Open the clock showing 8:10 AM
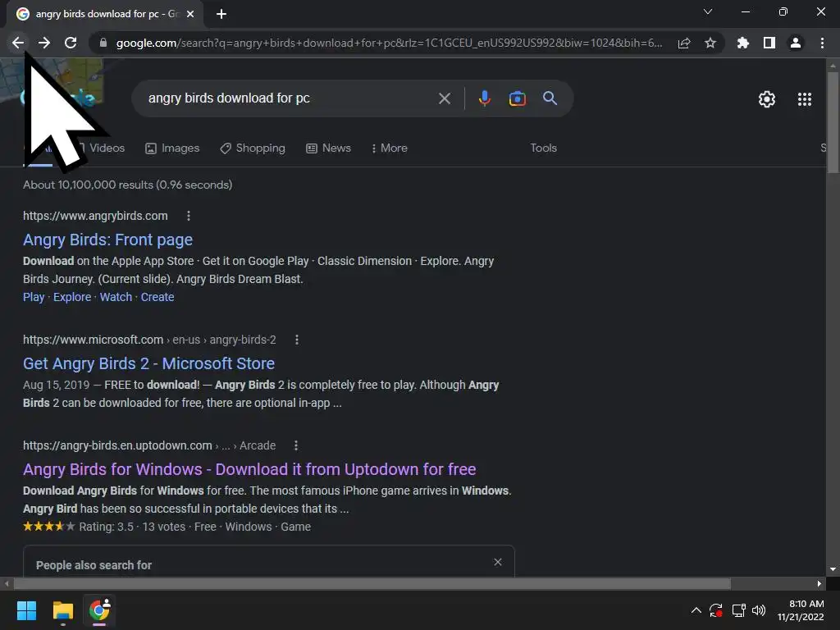The image size is (840, 630). [x=801, y=610]
